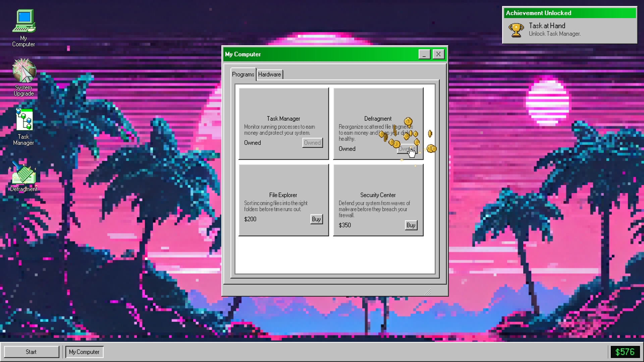The image size is (644, 362).
Task: Click the 'Defend your system' description text
Action: (374, 209)
